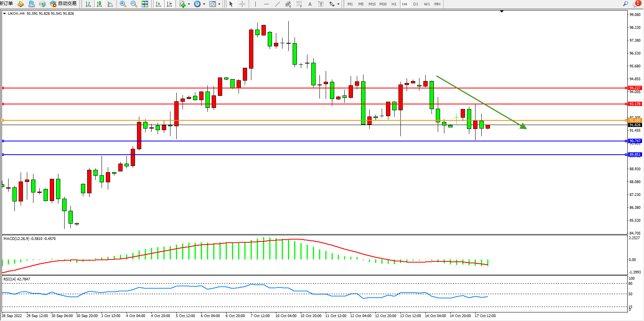Switch chart to candlestick display
Image resolution: width=644 pixels, height=321 pixels.
click(99, 4)
